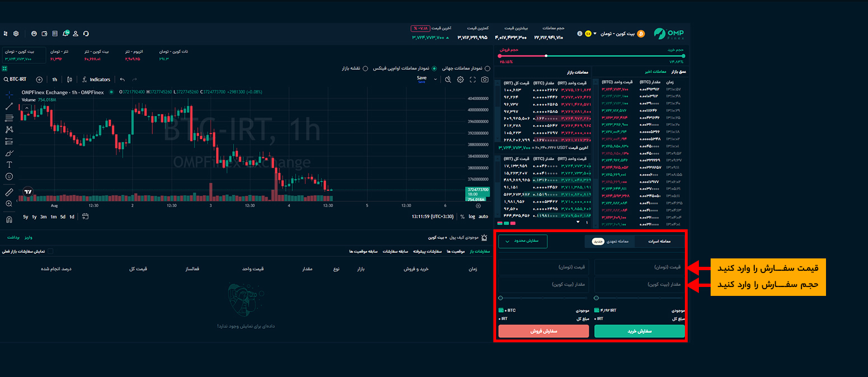This screenshot has height=377, width=868.
Task: Click the red سفارش فروش button
Action: 543,331
